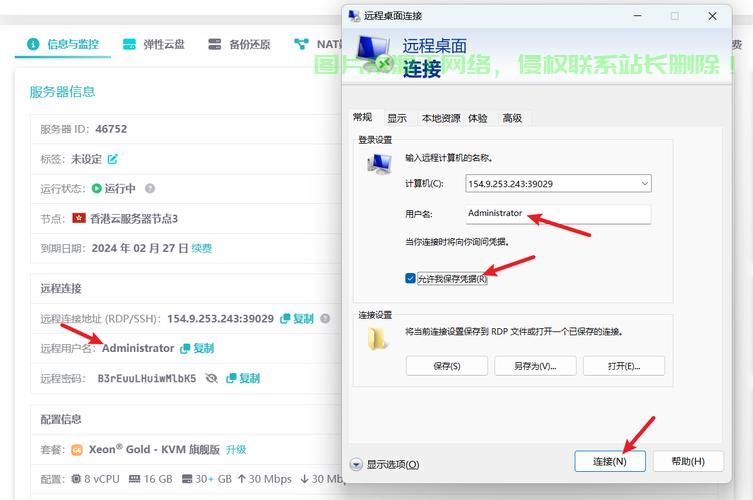Click the cloud disk icon beside 弹性云盘
The width and height of the screenshot is (753, 500).
pyautogui.click(x=129, y=44)
